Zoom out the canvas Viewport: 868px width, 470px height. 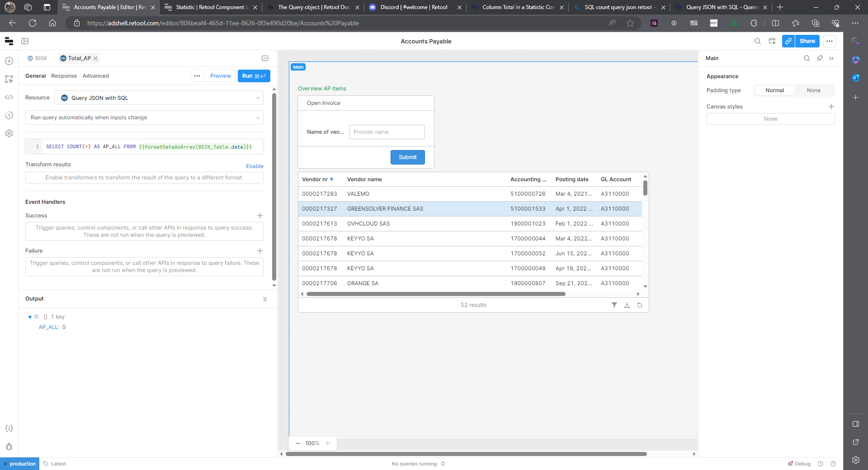point(298,443)
